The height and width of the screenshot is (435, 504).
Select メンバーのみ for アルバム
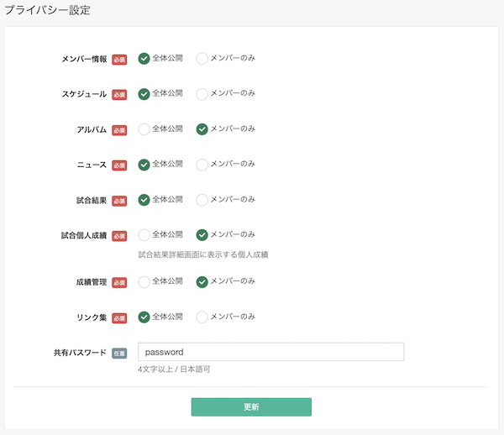click(202, 129)
